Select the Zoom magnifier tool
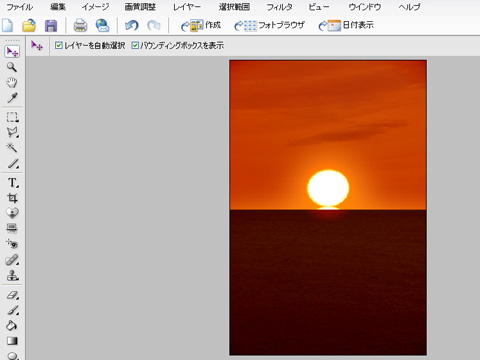 12,67
